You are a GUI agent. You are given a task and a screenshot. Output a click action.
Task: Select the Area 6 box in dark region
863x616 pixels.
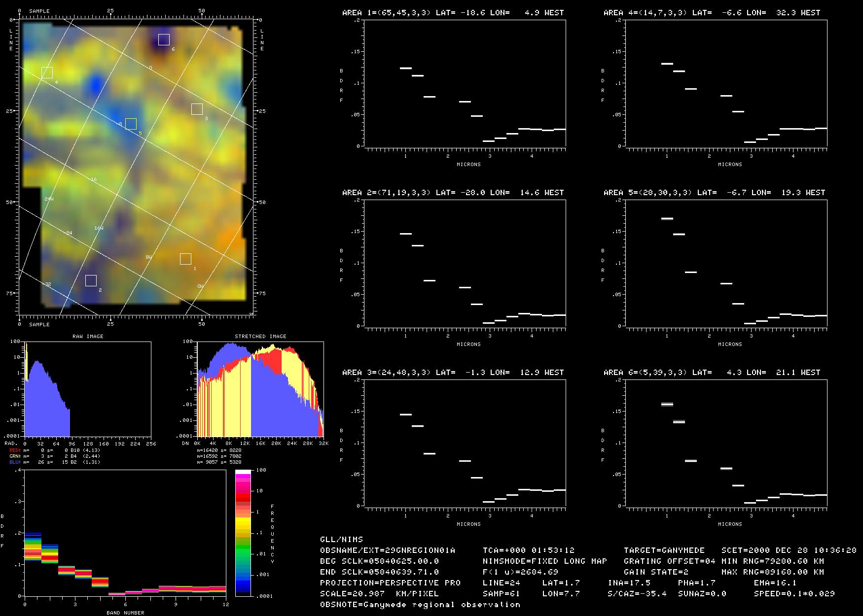pyautogui.click(x=164, y=39)
